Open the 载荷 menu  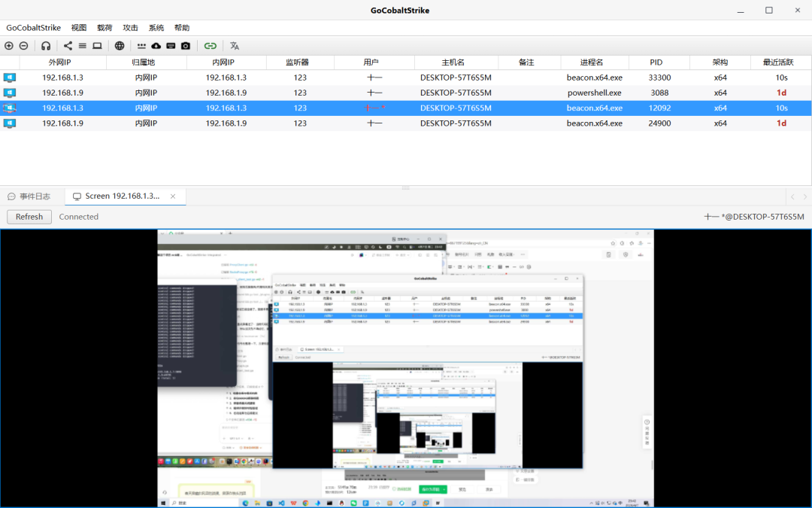[105, 28]
